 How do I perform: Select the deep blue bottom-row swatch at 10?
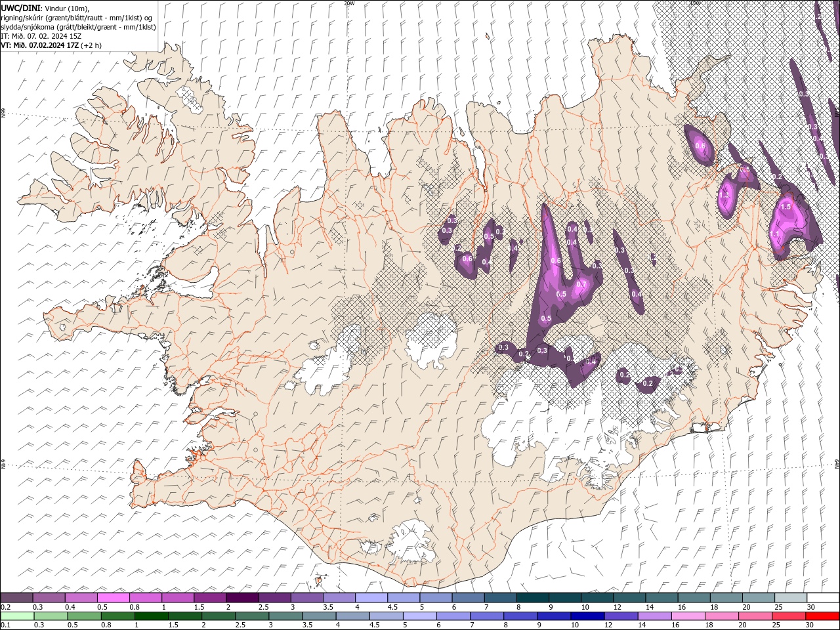587,616
